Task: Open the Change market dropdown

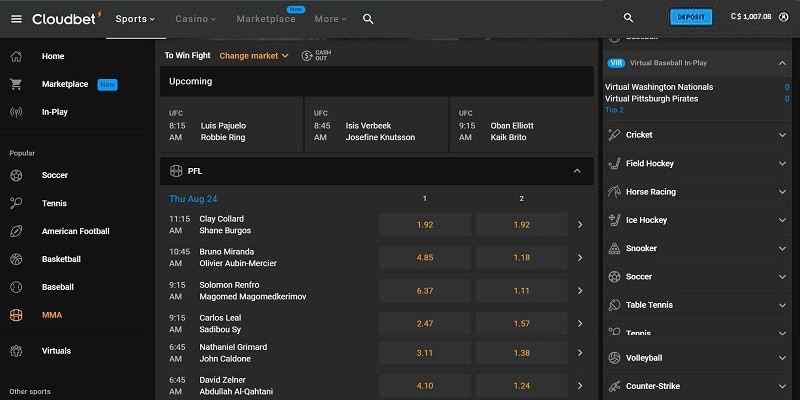Action: click(254, 56)
